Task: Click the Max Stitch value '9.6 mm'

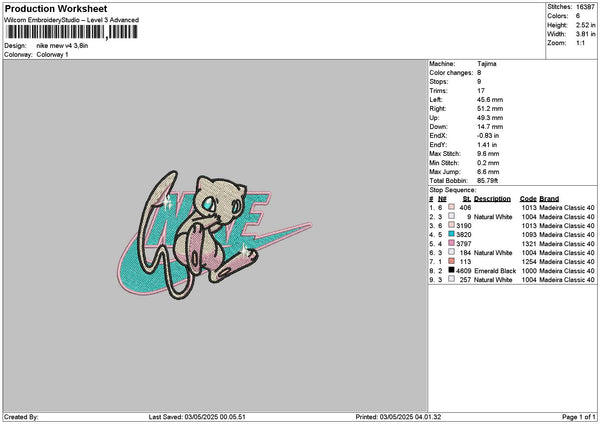Action: (x=488, y=154)
